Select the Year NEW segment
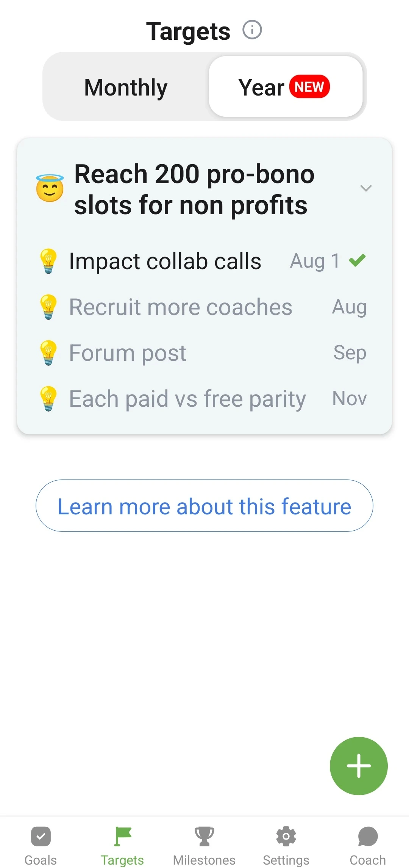 tap(286, 87)
